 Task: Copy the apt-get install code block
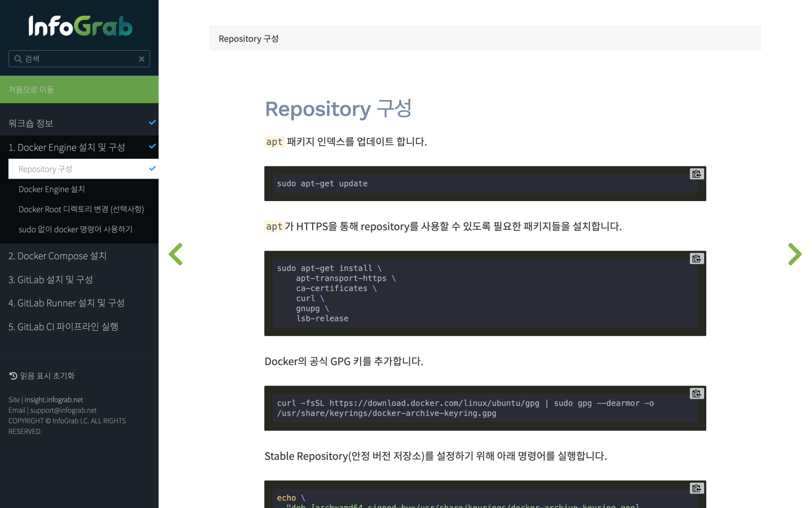tap(697, 259)
